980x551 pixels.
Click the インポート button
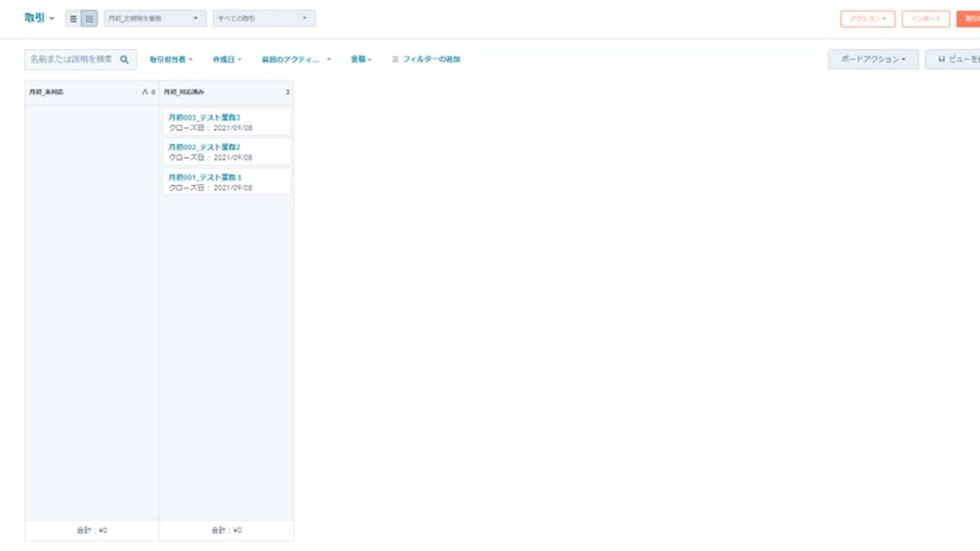pyautogui.click(x=926, y=19)
